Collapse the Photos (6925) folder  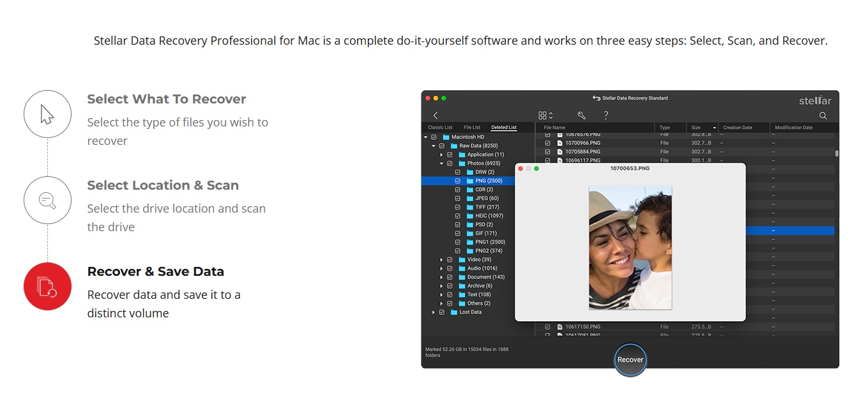click(441, 163)
